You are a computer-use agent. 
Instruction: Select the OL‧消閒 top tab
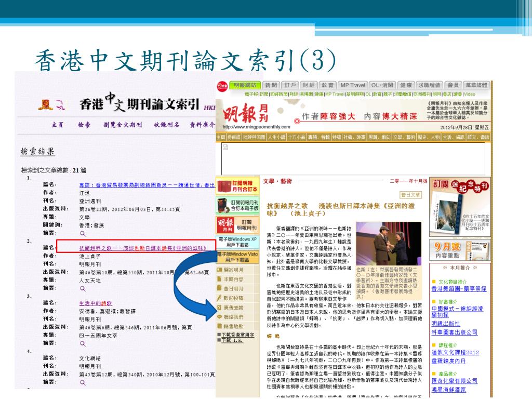tap(382, 85)
